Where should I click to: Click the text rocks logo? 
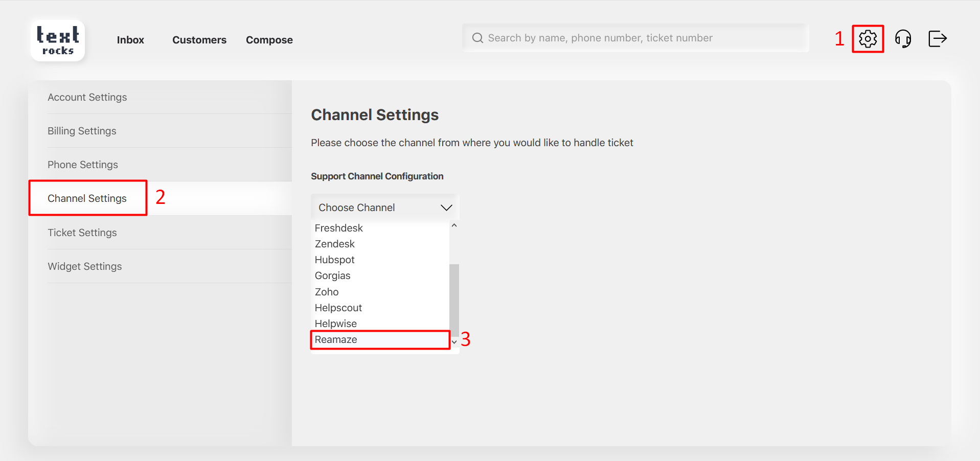pyautogui.click(x=58, y=41)
